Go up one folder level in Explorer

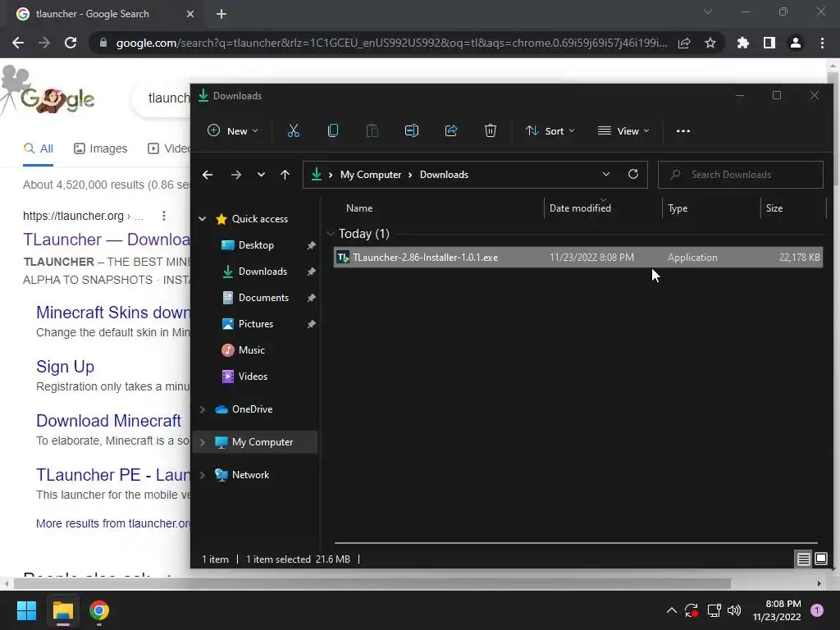[x=285, y=175]
